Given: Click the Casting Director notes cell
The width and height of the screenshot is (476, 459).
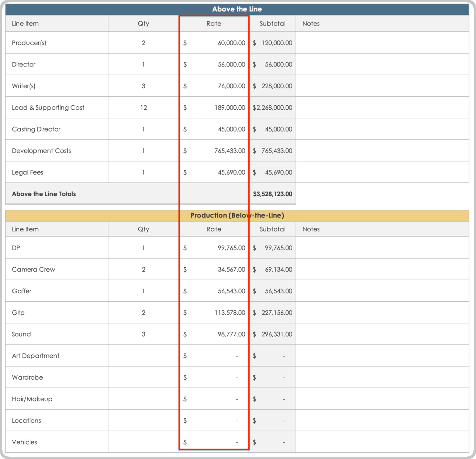Looking at the screenshot, I should tap(382, 129).
